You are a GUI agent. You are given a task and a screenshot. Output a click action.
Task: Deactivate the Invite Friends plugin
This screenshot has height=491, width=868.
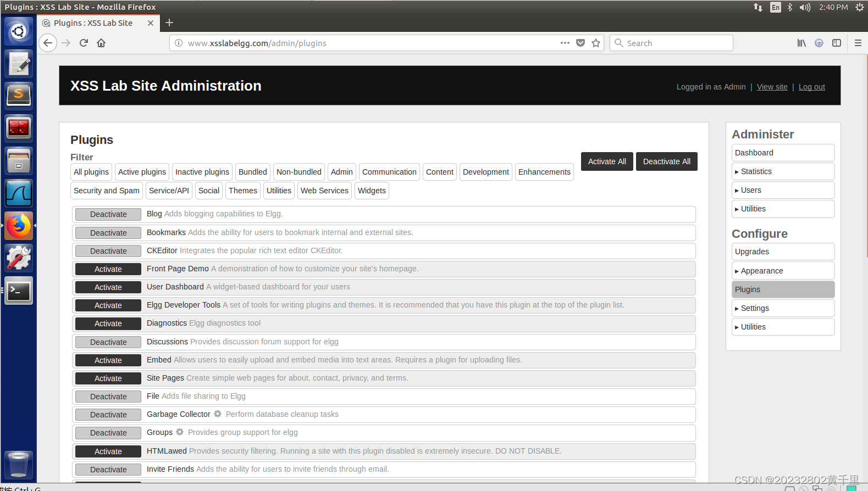tap(108, 470)
